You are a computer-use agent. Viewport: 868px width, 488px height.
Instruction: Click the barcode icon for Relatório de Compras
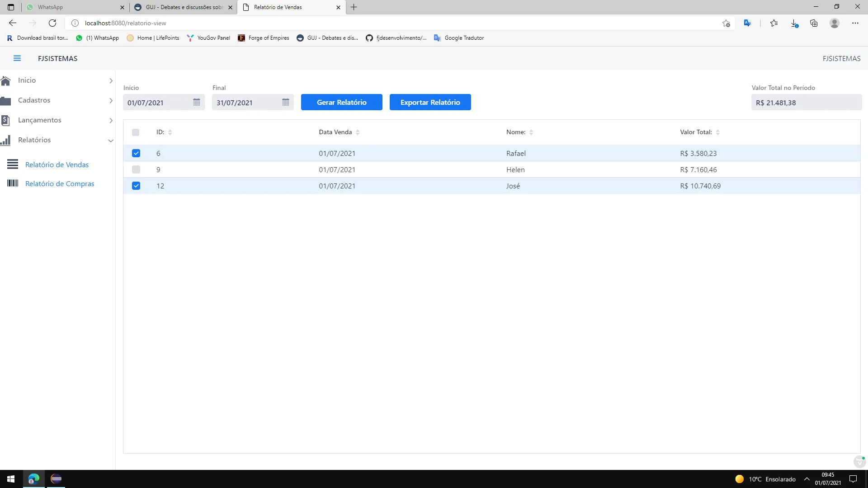tap(13, 183)
